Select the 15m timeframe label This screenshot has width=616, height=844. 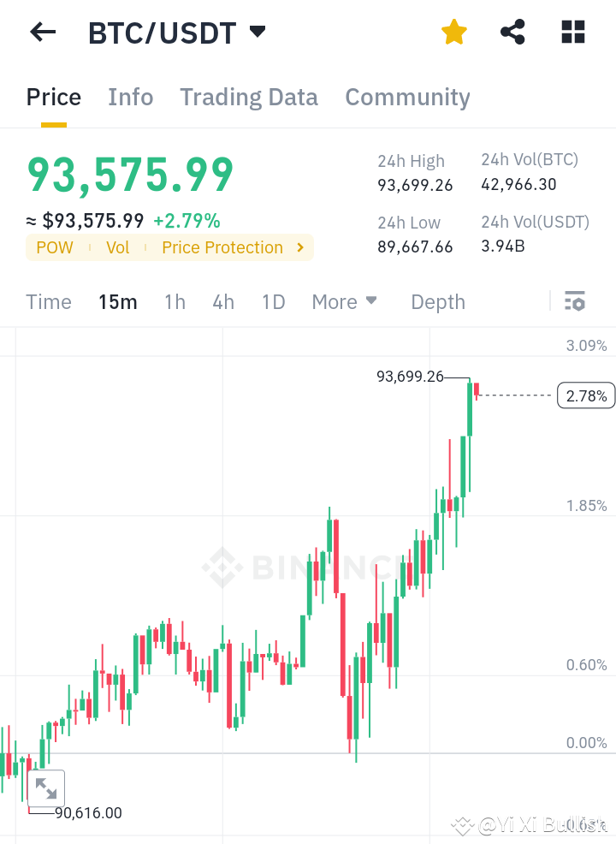(118, 301)
